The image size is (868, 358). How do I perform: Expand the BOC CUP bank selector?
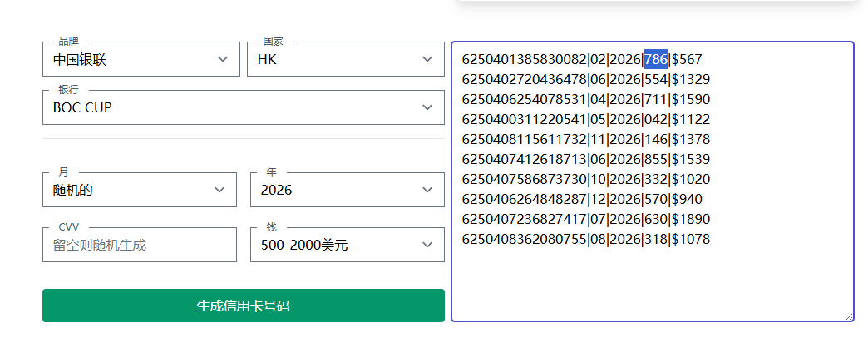(x=244, y=107)
